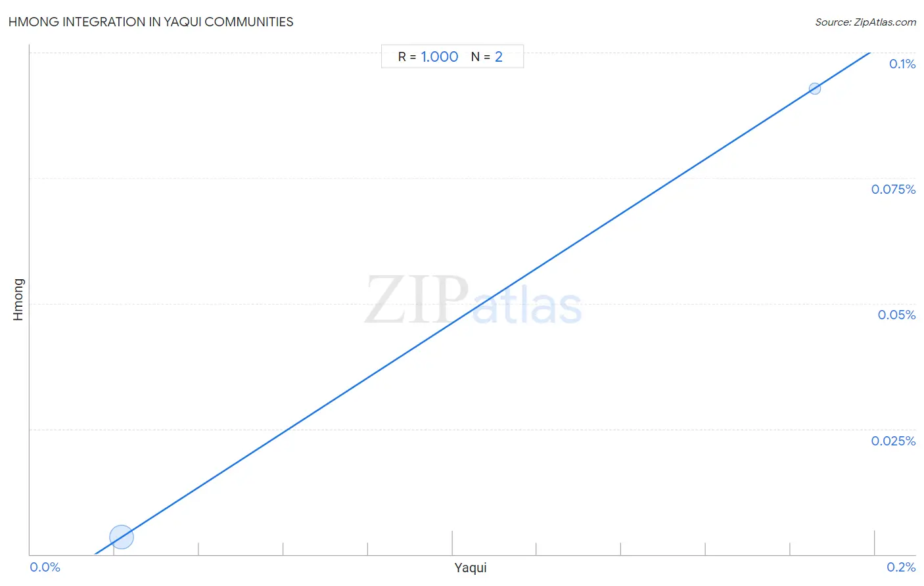
Task: Click the small data point near top right
Action: pos(814,89)
